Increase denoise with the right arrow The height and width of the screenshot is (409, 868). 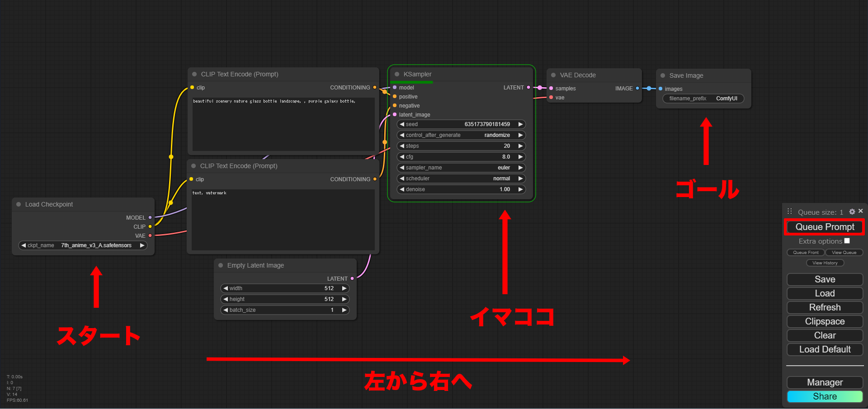(521, 189)
